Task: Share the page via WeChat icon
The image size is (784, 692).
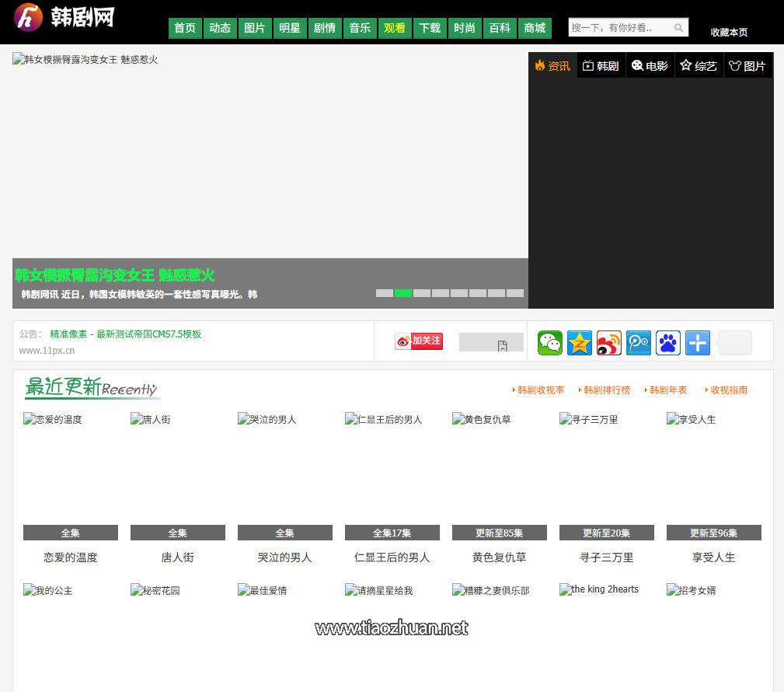Action: coord(550,342)
